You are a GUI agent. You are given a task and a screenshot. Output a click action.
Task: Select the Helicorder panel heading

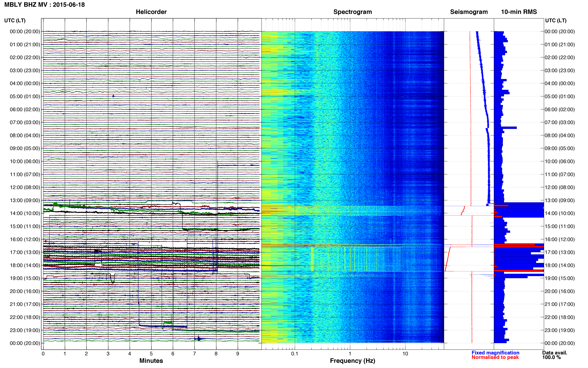click(x=151, y=12)
